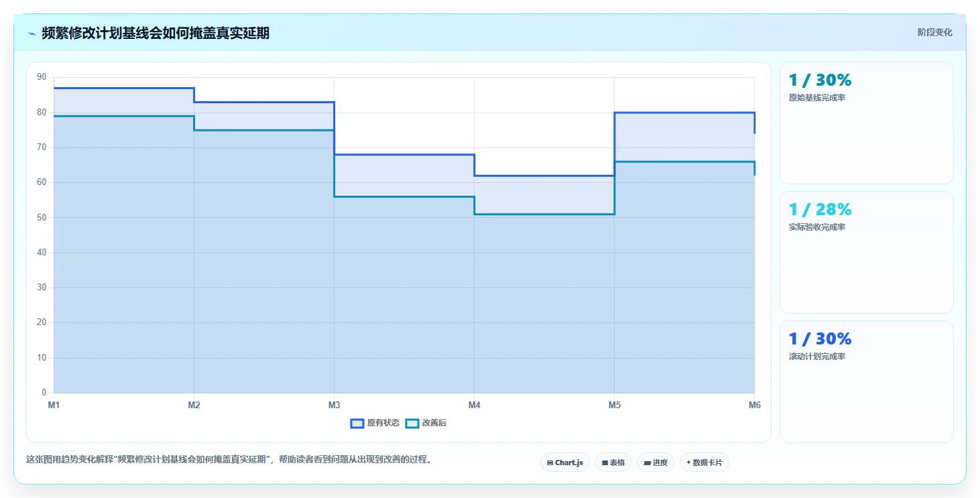Click the M4 axis label

[474, 405]
